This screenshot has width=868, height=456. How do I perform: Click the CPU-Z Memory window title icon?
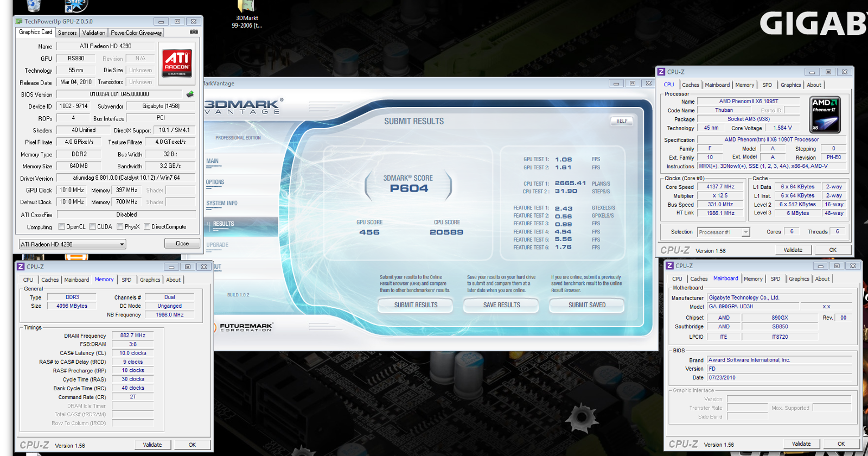click(21, 267)
